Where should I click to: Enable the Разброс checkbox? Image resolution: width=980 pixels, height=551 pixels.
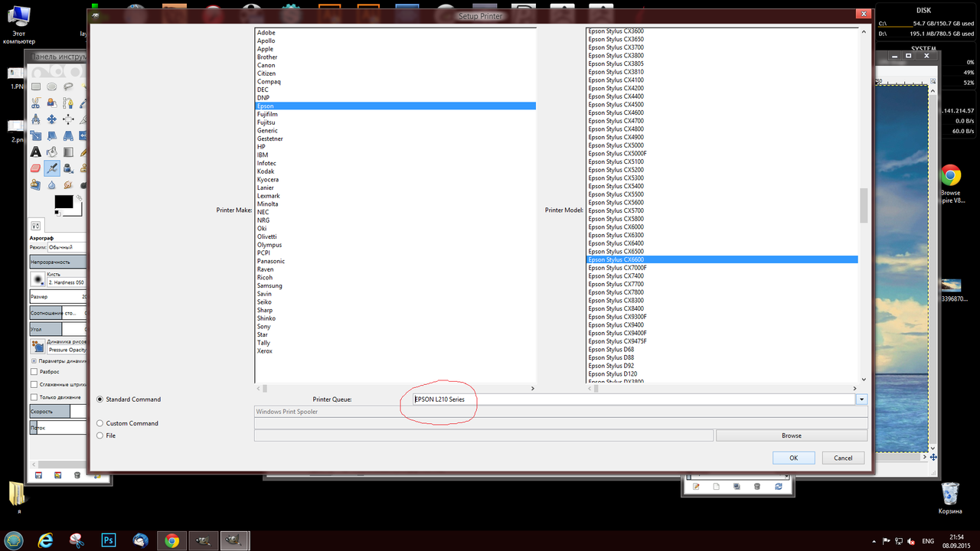click(x=34, y=371)
